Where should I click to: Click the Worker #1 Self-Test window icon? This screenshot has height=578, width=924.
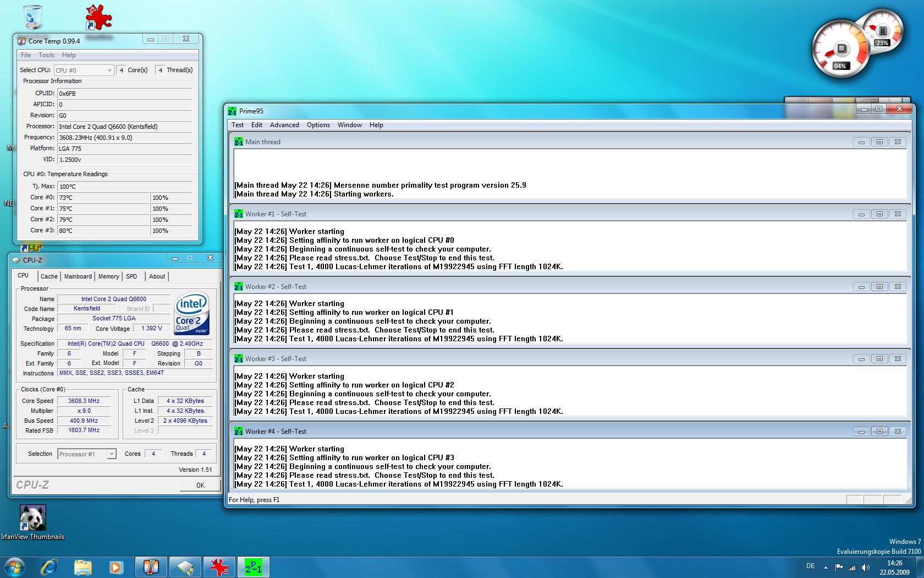click(238, 214)
